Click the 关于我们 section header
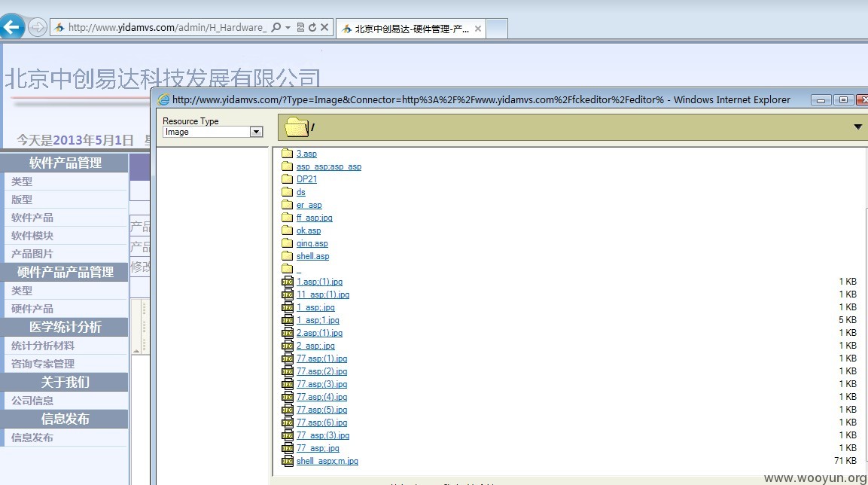 tap(65, 382)
